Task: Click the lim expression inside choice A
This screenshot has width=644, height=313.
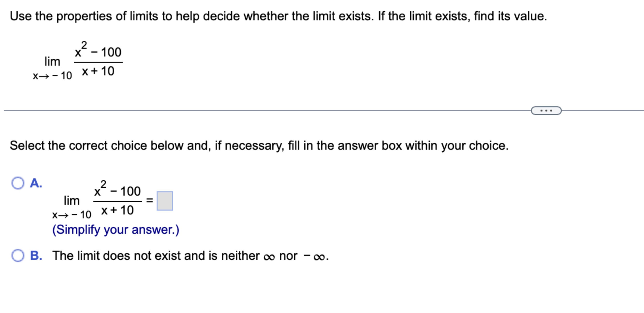Action: (72, 201)
